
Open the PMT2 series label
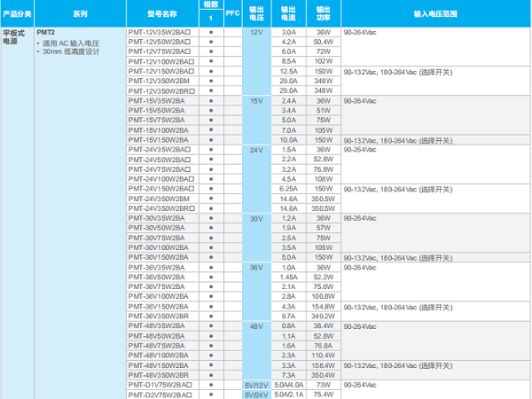click(x=46, y=32)
